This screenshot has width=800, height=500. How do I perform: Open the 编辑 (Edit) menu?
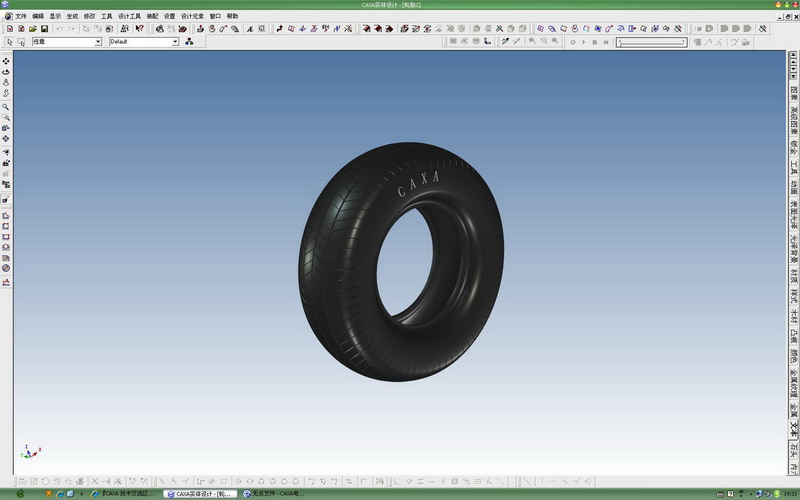[38, 16]
